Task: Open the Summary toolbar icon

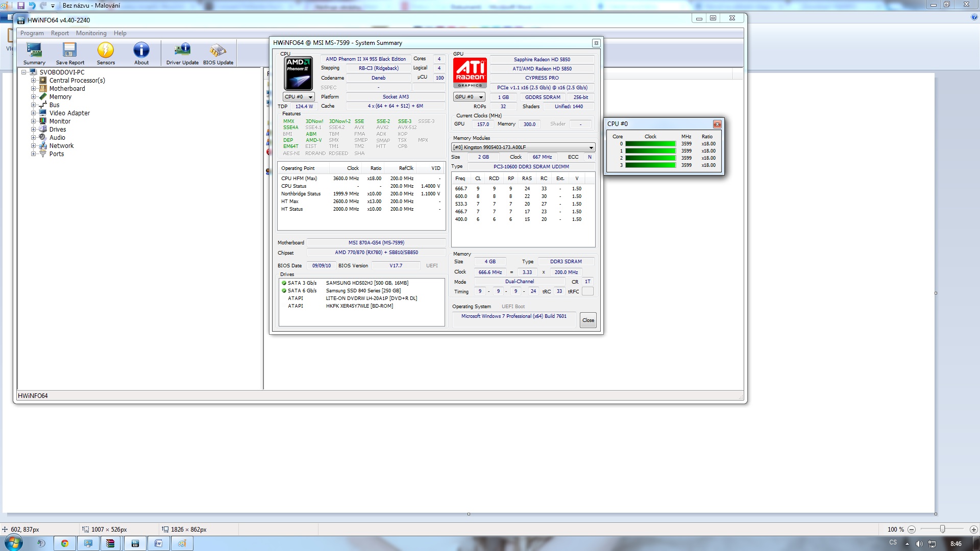Action: click(x=34, y=54)
